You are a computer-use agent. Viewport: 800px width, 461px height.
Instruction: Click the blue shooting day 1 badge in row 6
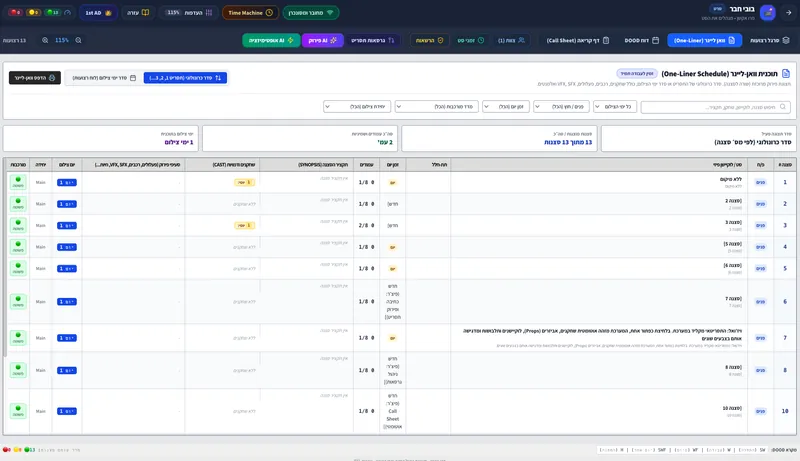67,302
